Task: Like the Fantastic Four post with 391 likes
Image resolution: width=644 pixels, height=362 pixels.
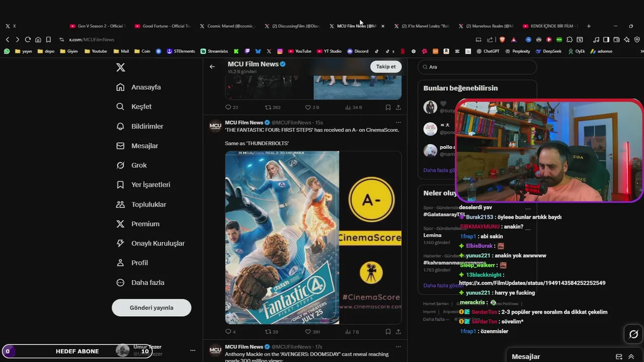Action: (x=312, y=332)
